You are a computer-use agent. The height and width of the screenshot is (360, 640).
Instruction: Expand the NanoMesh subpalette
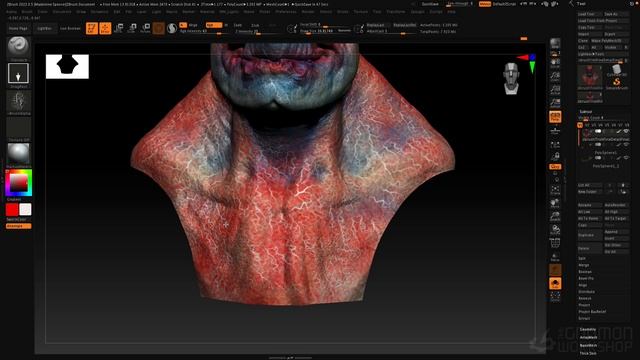pyautogui.click(x=589, y=345)
